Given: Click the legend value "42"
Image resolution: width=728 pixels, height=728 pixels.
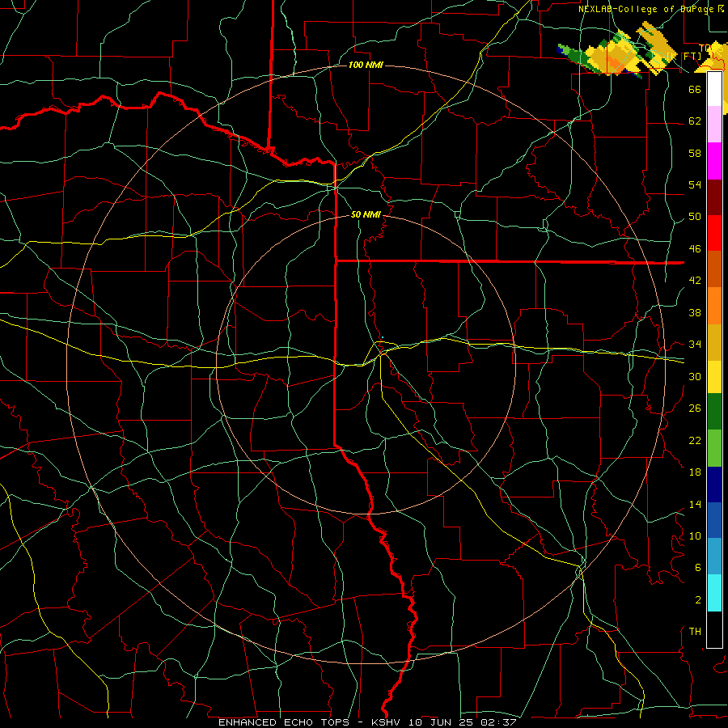Looking at the screenshot, I should pyautogui.click(x=695, y=281).
